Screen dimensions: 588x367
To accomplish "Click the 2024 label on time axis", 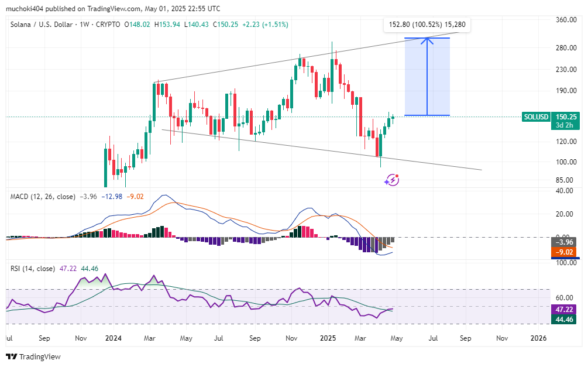I will coord(115,338).
